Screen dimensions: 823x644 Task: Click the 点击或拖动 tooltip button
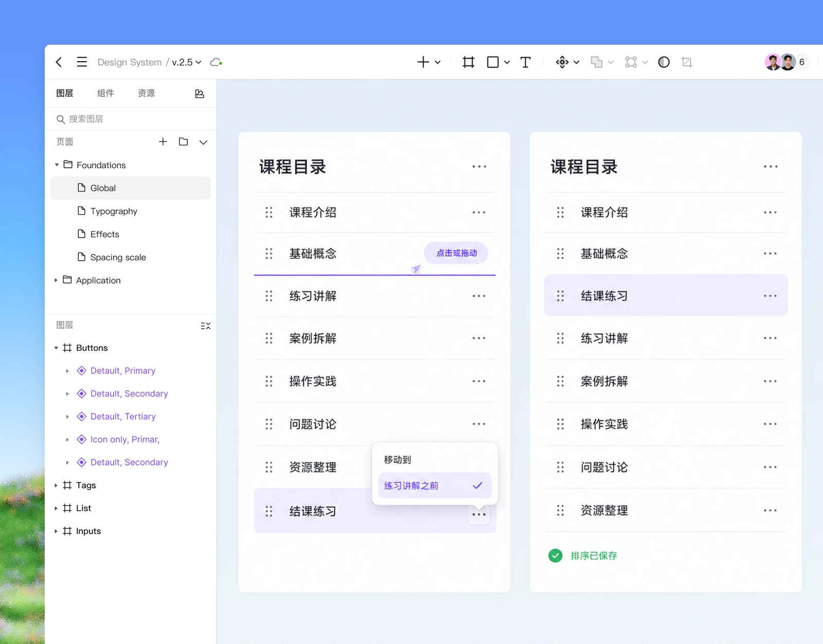(x=456, y=253)
